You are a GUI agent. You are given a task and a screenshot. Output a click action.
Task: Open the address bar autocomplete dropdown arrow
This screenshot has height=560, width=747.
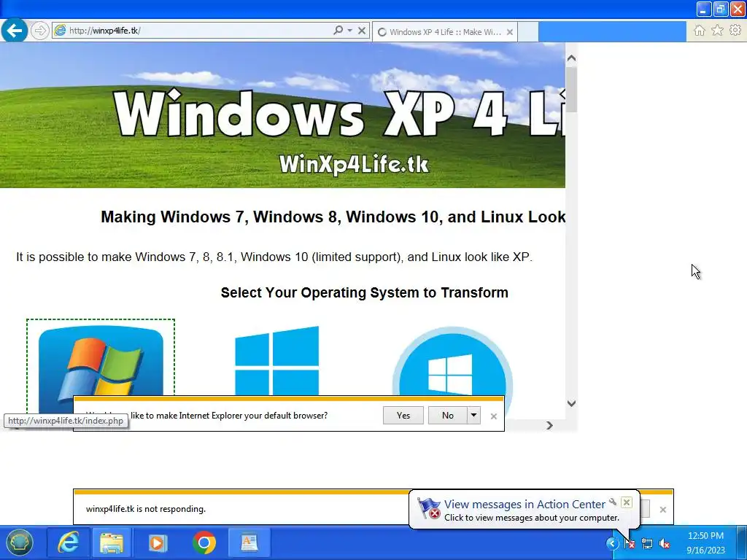click(349, 31)
